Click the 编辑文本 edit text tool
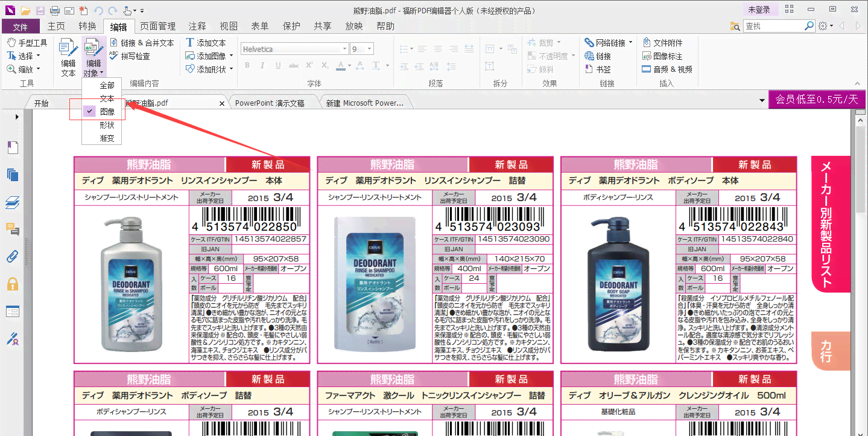868x436 pixels. click(68, 57)
